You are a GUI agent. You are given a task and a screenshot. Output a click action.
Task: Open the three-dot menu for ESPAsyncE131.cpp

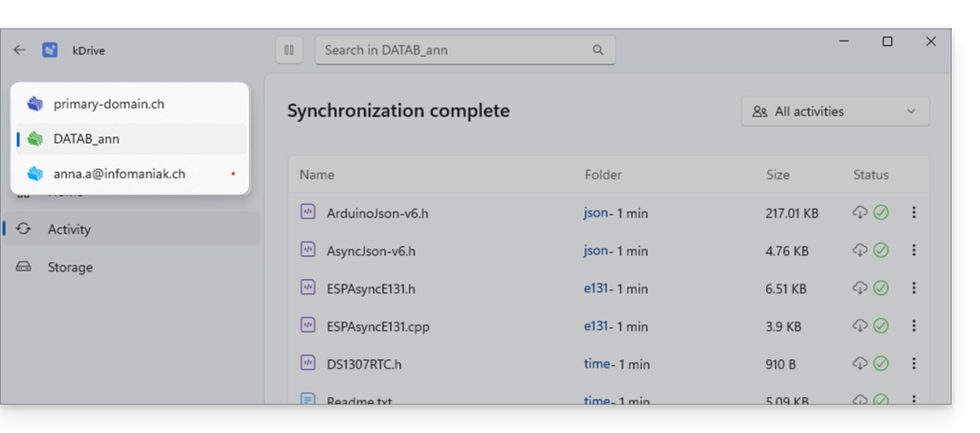[x=914, y=325]
